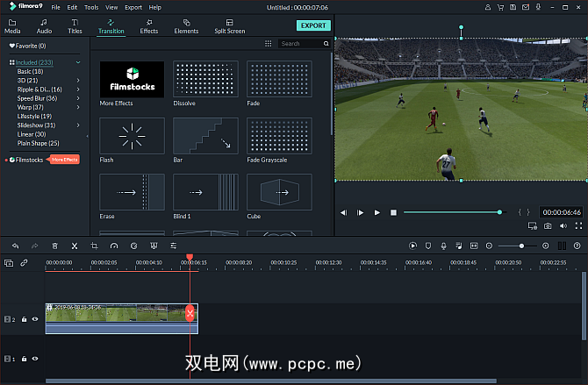Toggle visibility of track 1
Viewport: 588px width, 385px height.
(35, 359)
